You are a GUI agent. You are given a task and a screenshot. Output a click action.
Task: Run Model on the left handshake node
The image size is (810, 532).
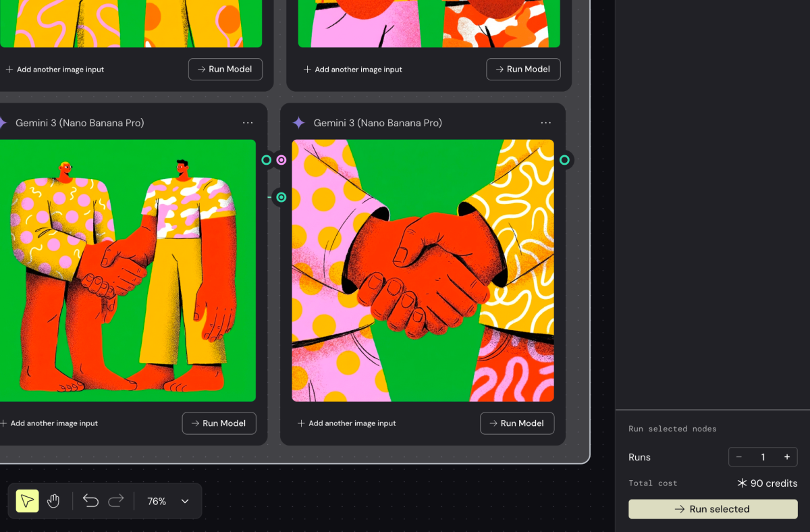219,423
